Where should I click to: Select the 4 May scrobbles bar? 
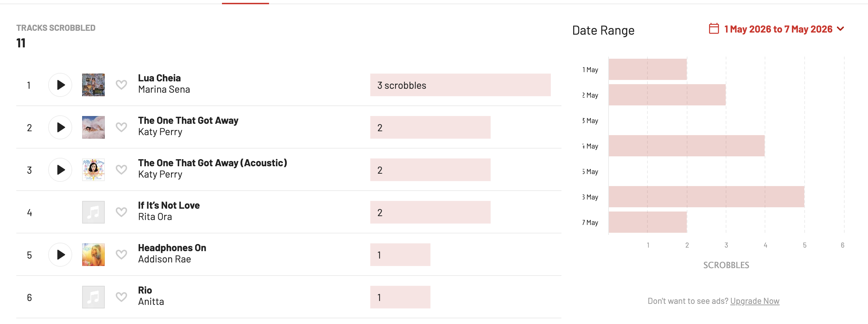tap(687, 146)
